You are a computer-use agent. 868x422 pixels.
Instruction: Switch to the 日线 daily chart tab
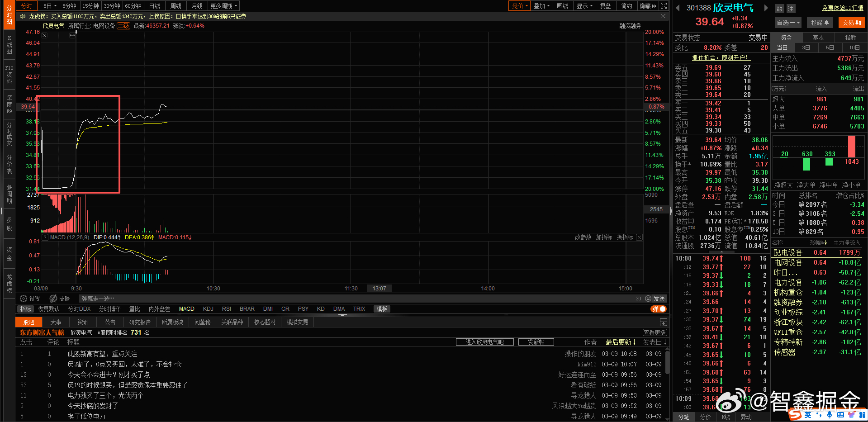point(155,6)
